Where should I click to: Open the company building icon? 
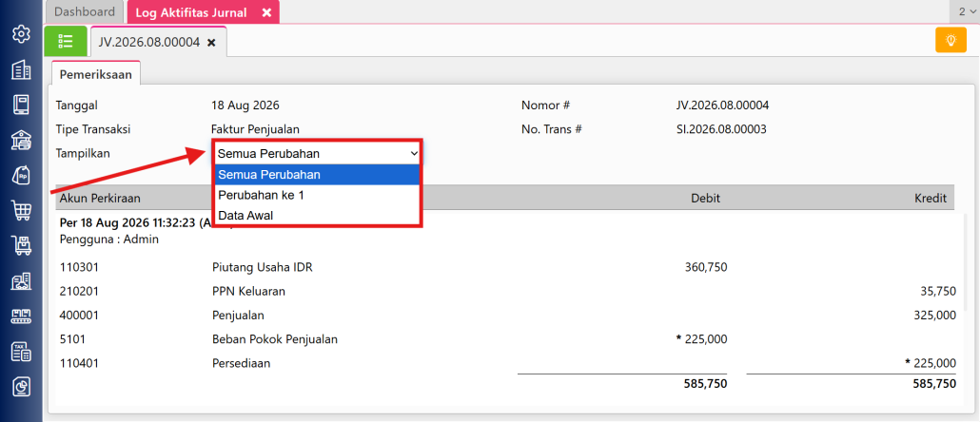(22, 69)
